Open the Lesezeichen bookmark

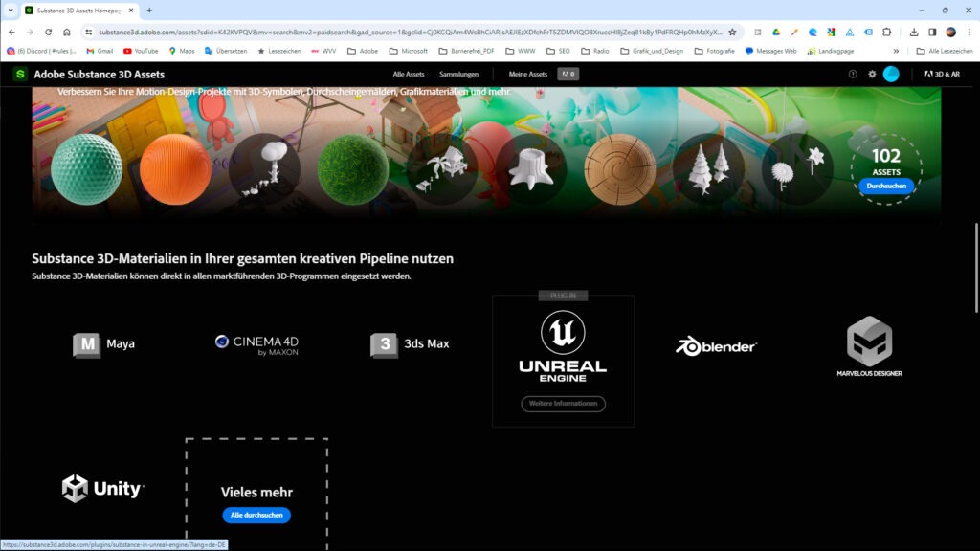[x=278, y=52]
